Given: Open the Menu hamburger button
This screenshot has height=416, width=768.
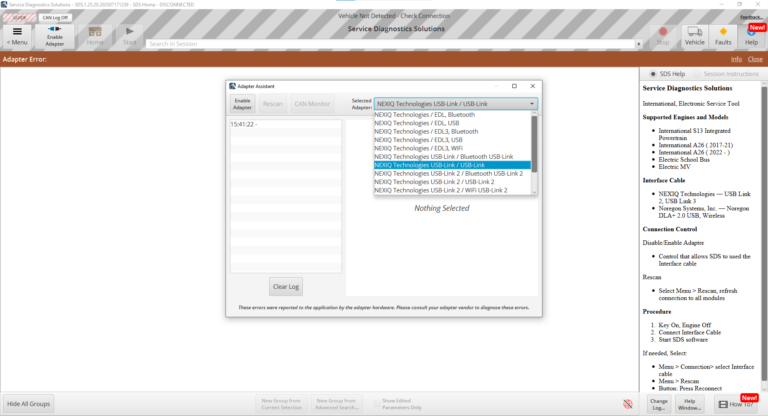Looking at the screenshot, I should 17,36.
